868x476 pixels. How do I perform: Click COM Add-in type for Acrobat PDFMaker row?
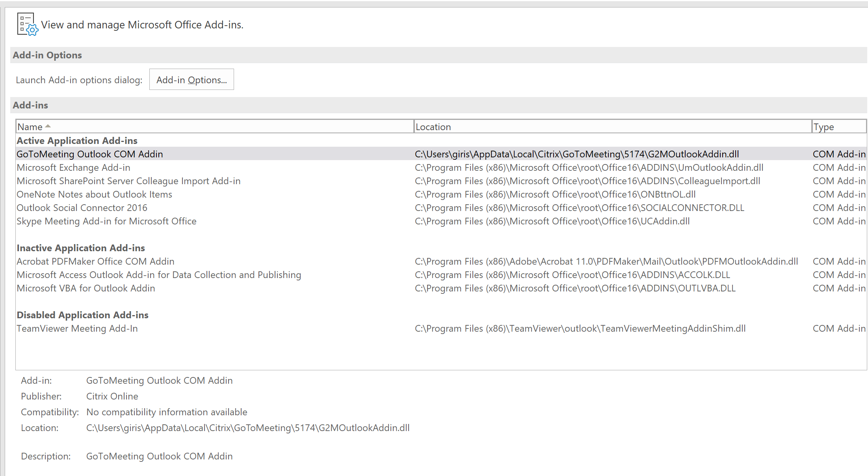point(839,261)
